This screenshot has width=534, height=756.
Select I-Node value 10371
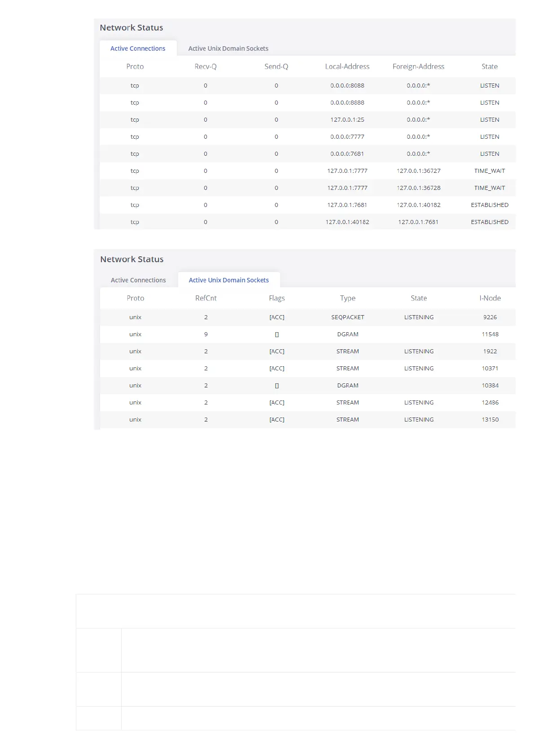pyautogui.click(x=490, y=368)
